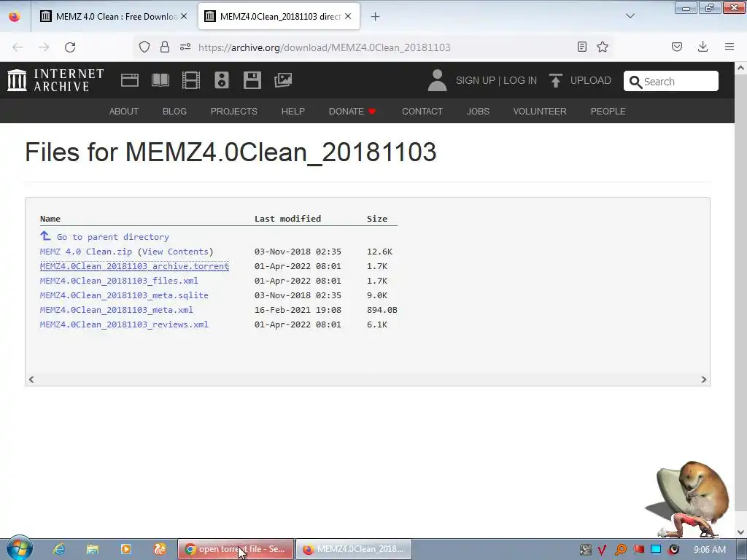Image resolution: width=747 pixels, height=560 pixels.
Task: Click the Firefox reload button
Action: pos(70,47)
